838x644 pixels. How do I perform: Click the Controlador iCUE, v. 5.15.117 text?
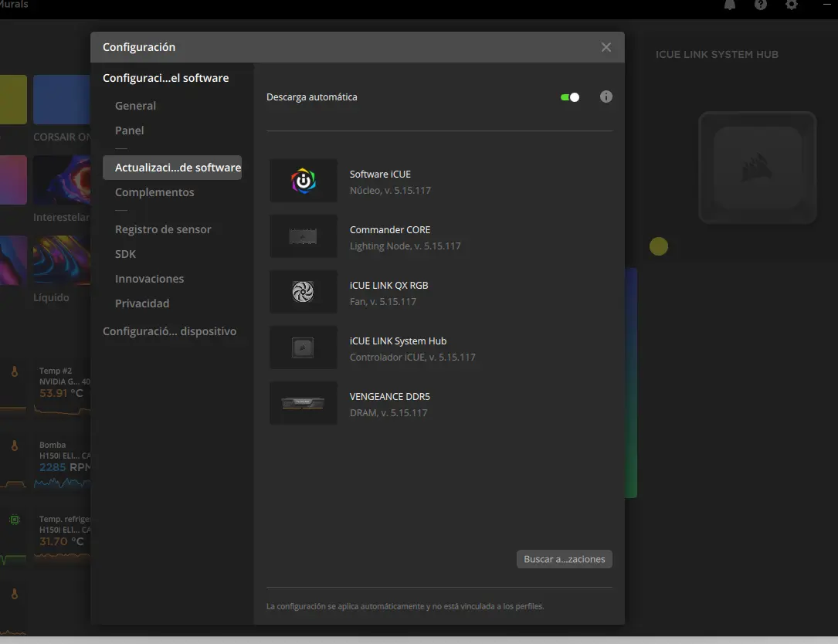(412, 357)
